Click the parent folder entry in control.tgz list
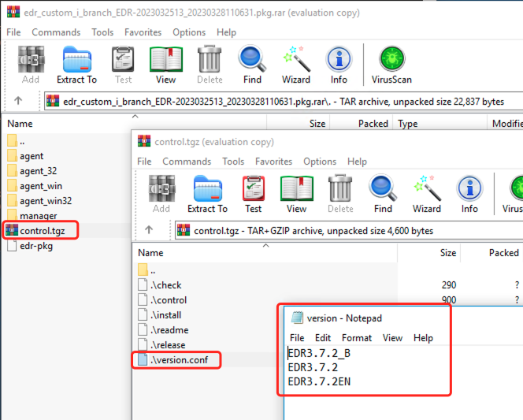The image size is (523, 420). 147,270
